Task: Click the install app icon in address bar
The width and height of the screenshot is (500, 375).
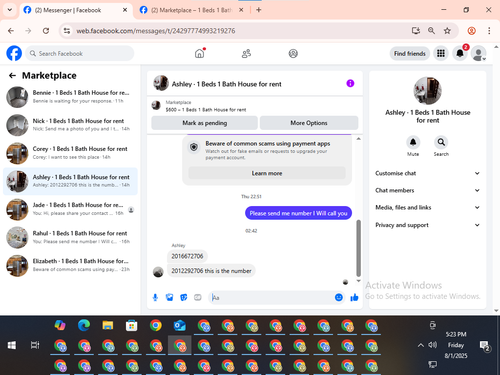Action: point(416,31)
